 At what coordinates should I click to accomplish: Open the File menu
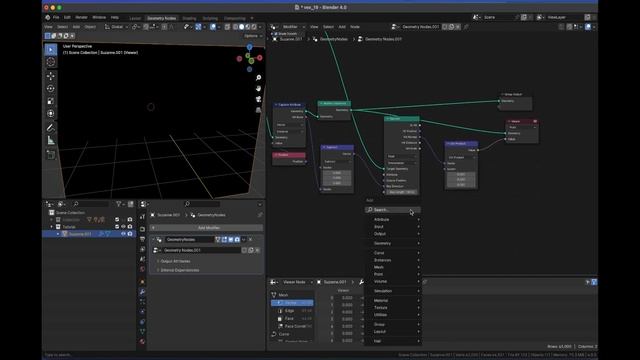pos(56,18)
